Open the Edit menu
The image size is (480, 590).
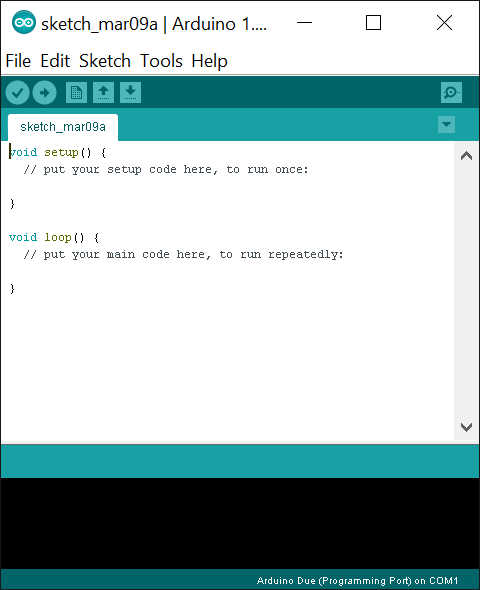[55, 61]
